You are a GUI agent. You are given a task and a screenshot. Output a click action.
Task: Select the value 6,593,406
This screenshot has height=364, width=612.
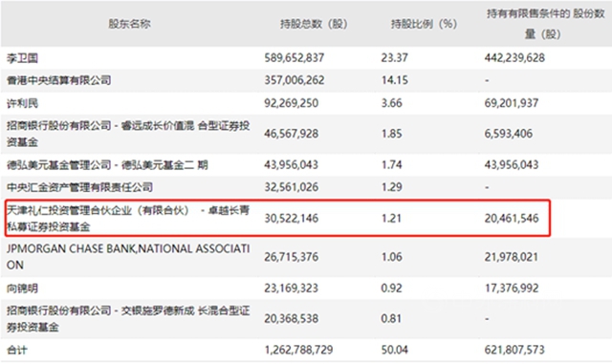[x=509, y=134]
